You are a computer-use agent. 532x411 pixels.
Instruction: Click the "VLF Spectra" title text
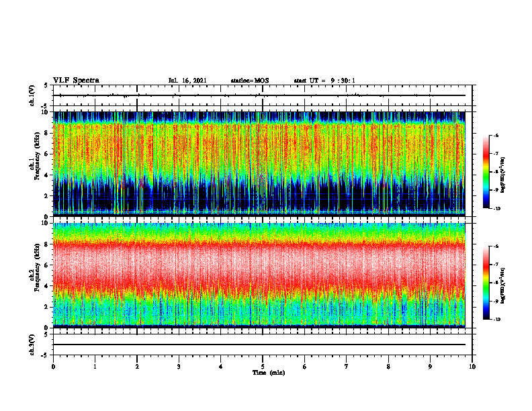(76, 81)
